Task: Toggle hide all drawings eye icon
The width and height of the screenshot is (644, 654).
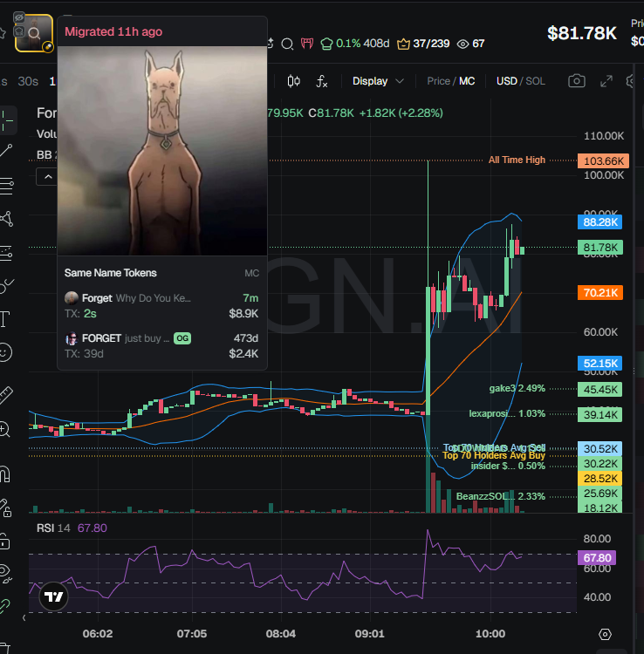Action: coord(5,573)
